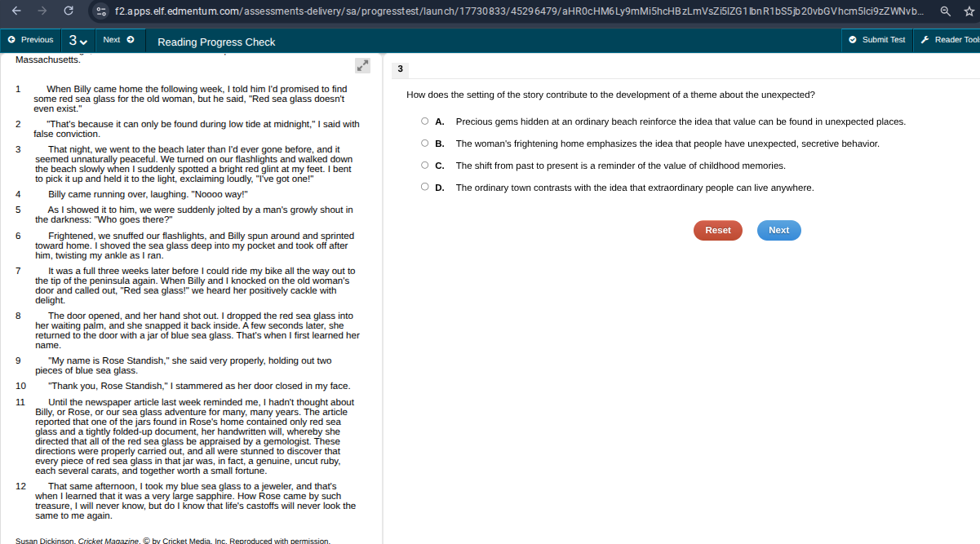
Task: Go to Next question in toolbar
Action: pos(118,40)
